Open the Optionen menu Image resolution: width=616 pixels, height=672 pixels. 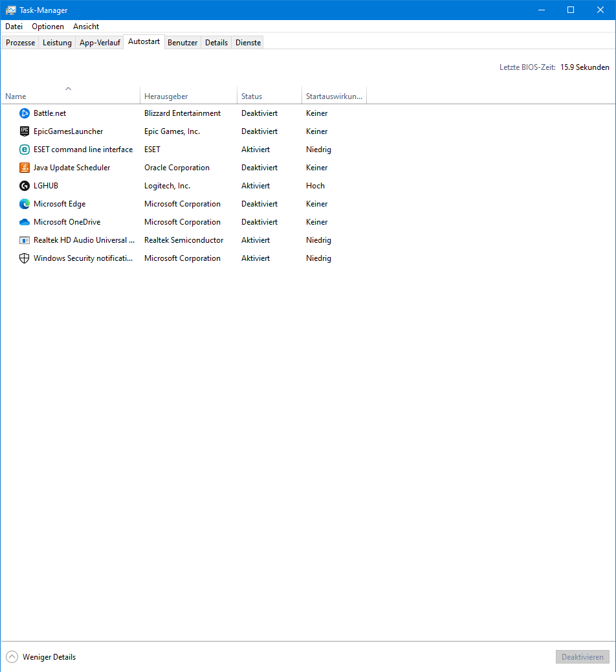tap(47, 26)
